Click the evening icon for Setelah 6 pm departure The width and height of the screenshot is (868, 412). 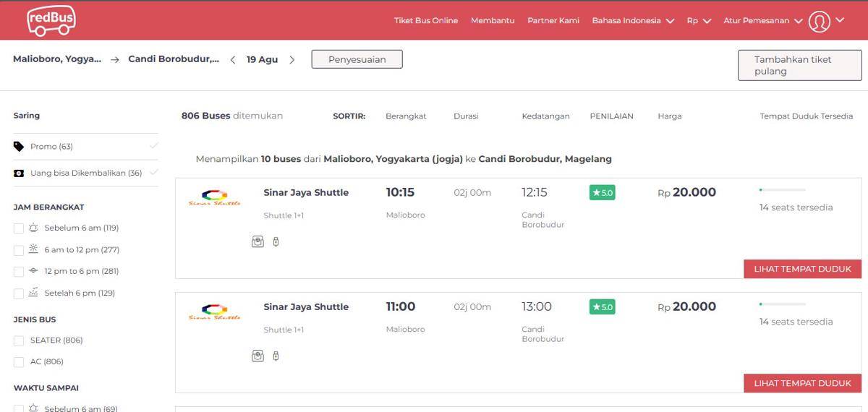[x=33, y=293]
